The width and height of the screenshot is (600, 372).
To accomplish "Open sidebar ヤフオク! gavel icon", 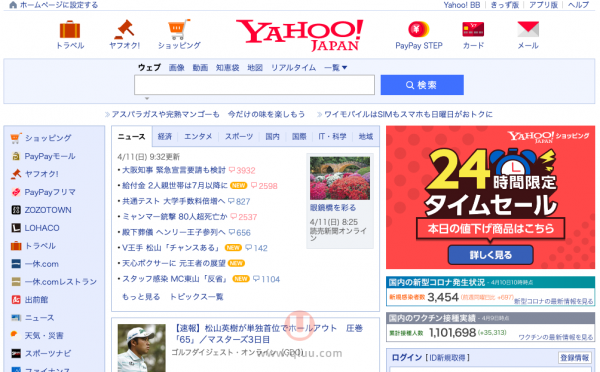I will pyautogui.click(x=16, y=174).
